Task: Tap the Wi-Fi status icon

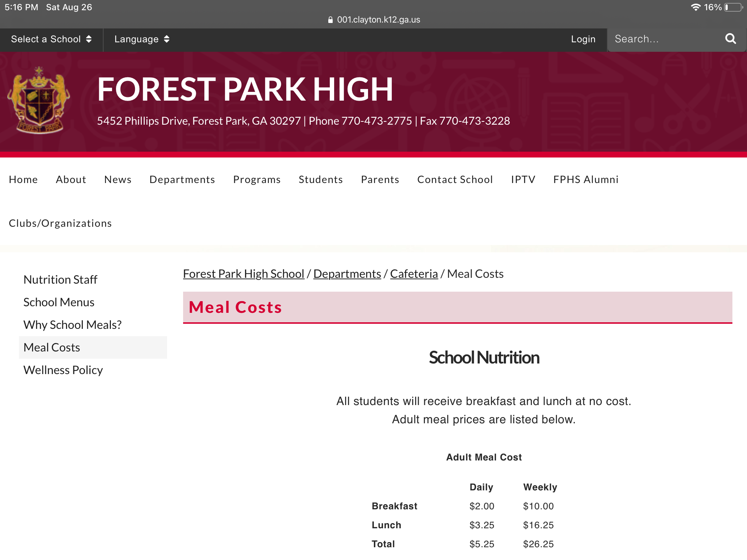Action: (696, 7)
